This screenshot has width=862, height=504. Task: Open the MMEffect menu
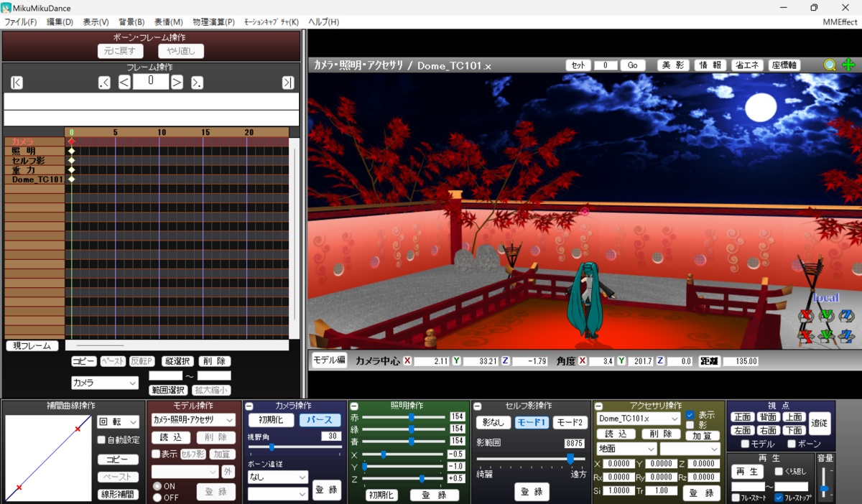[840, 22]
